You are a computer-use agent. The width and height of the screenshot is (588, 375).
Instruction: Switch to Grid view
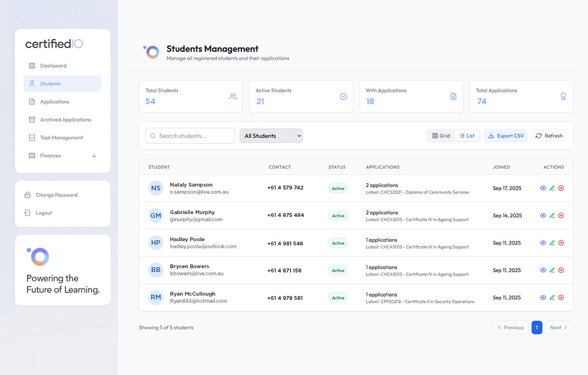click(x=441, y=136)
